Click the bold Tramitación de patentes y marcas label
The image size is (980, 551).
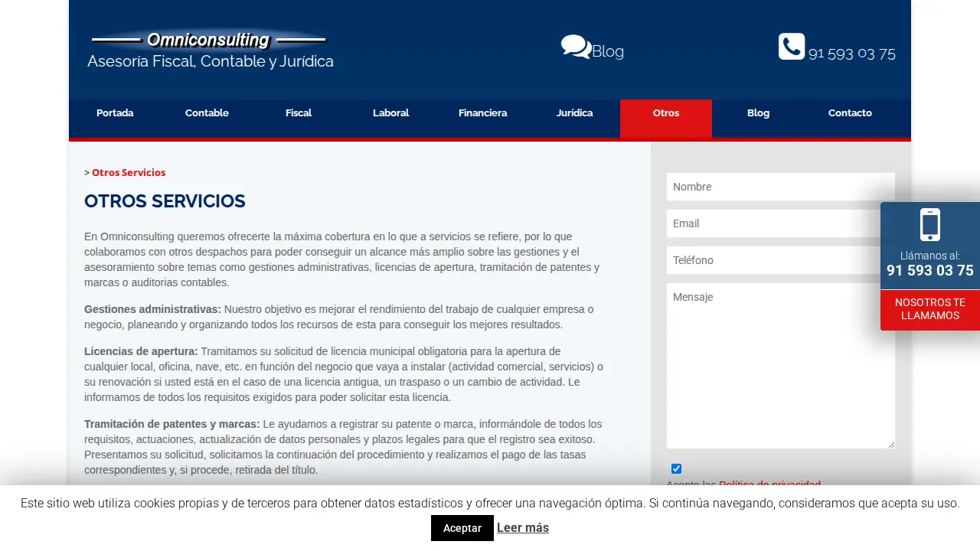click(172, 424)
